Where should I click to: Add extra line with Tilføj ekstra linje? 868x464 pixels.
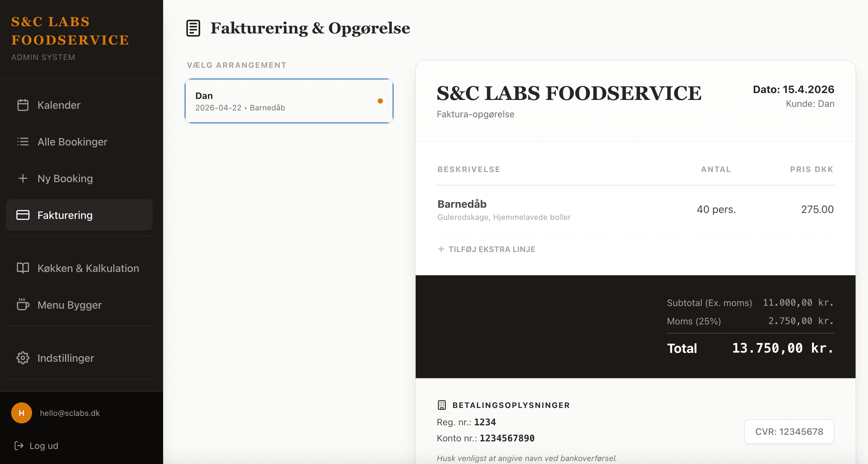(486, 249)
